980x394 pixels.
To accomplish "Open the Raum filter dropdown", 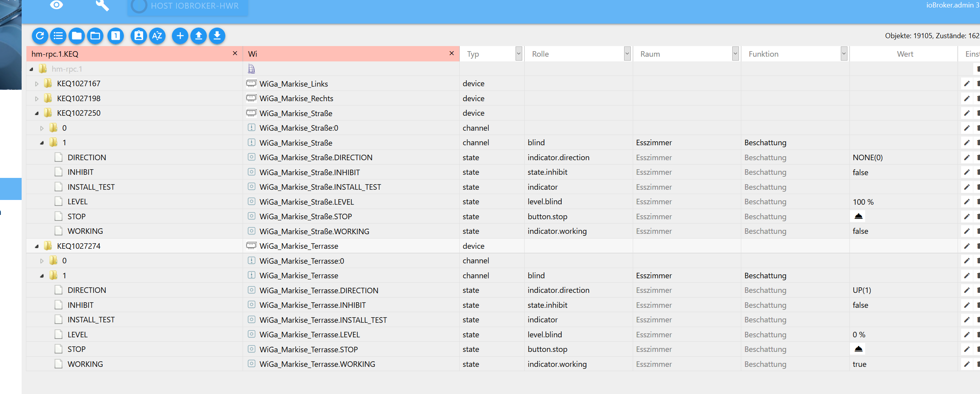I will click(735, 54).
